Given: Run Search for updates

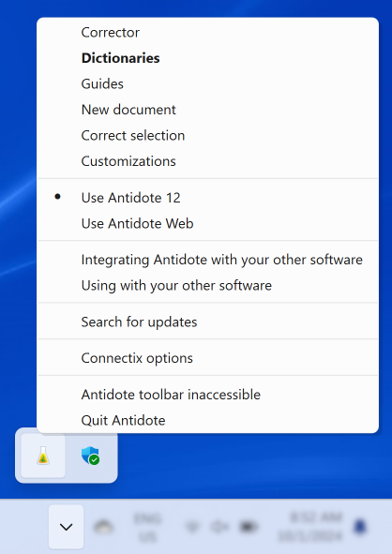Looking at the screenshot, I should pos(208,322).
